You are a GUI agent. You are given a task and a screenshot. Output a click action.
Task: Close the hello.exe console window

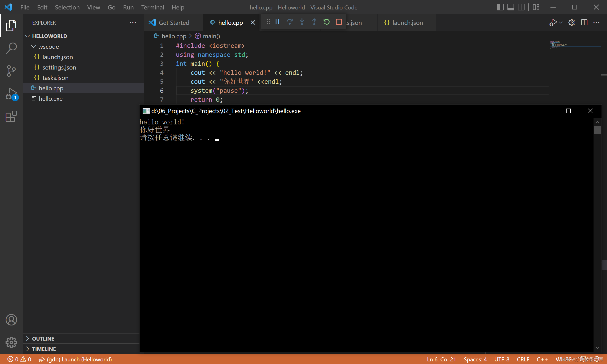point(590,111)
